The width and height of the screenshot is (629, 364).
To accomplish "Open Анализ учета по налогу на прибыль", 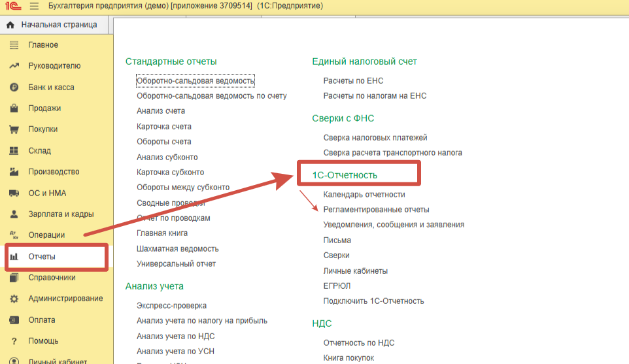I will click(202, 321).
